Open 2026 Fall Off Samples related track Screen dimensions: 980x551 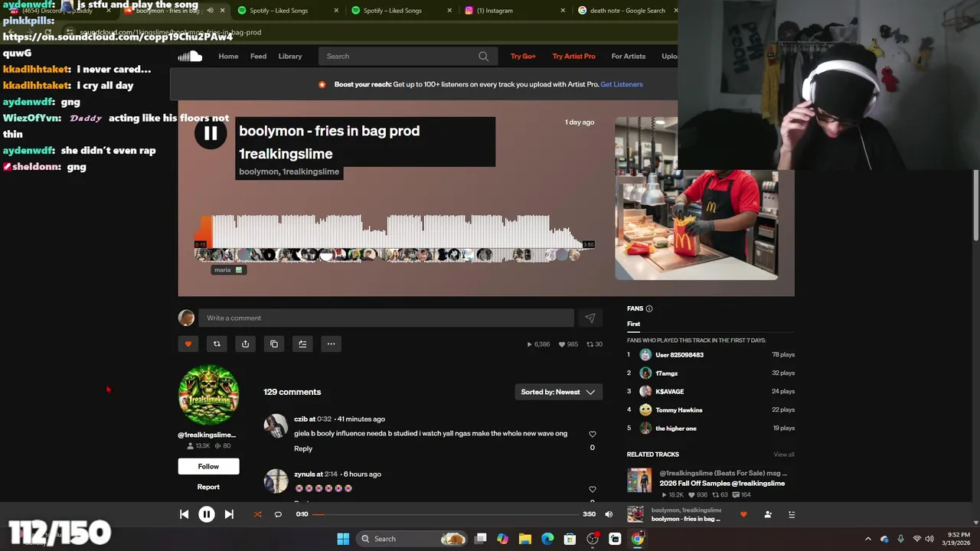(722, 484)
